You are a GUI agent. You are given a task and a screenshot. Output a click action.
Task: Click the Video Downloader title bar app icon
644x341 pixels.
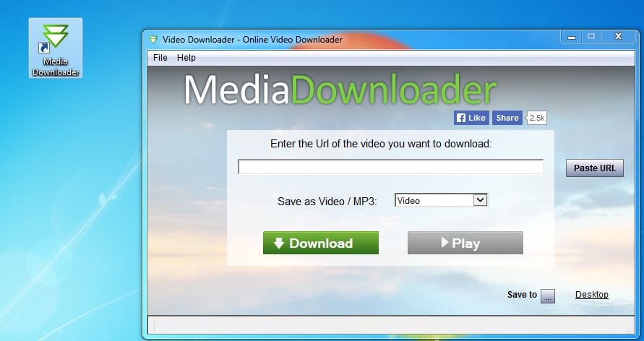point(154,40)
